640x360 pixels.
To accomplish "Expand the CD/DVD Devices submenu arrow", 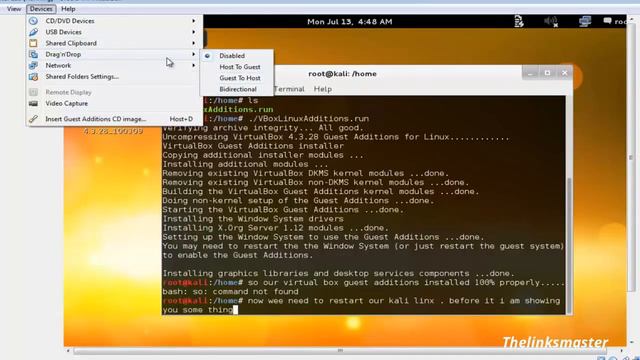I will [194, 21].
